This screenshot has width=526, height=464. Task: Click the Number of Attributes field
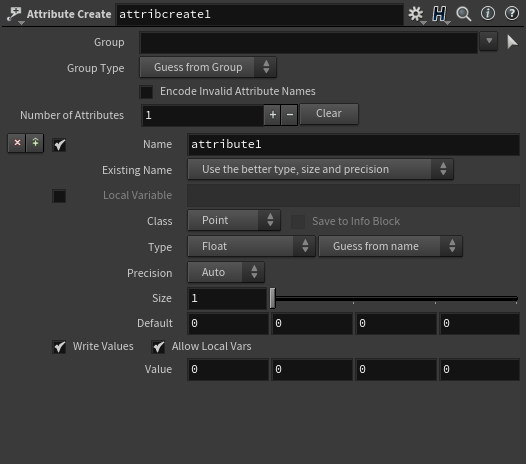(x=203, y=115)
